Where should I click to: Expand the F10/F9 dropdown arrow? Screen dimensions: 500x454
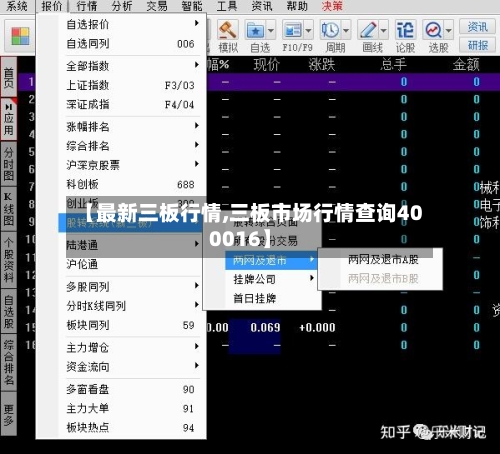pyautogui.click(x=309, y=31)
